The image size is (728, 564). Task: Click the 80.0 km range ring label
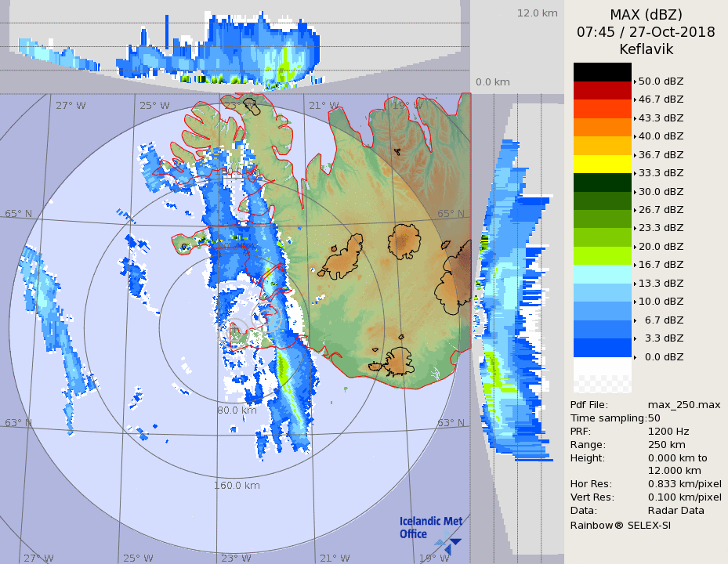[x=237, y=410]
